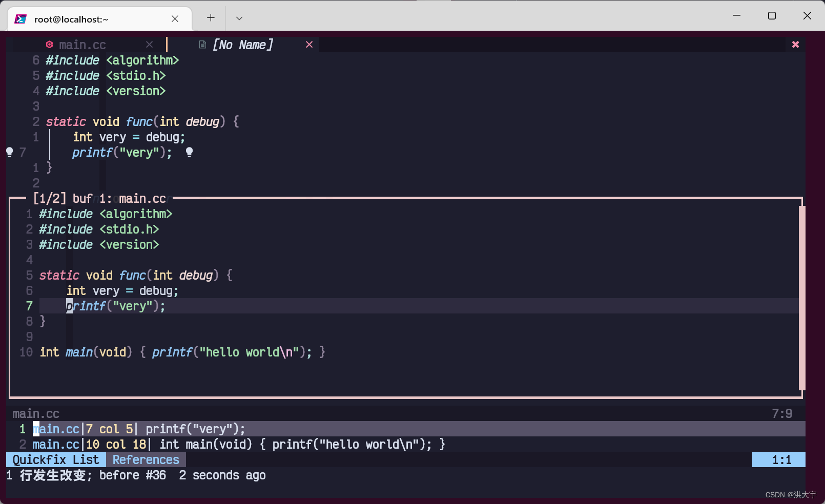Click #include <version> in the upper editor
Image resolution: width=825 pixels, height=504 pixels.
point(106,91)
